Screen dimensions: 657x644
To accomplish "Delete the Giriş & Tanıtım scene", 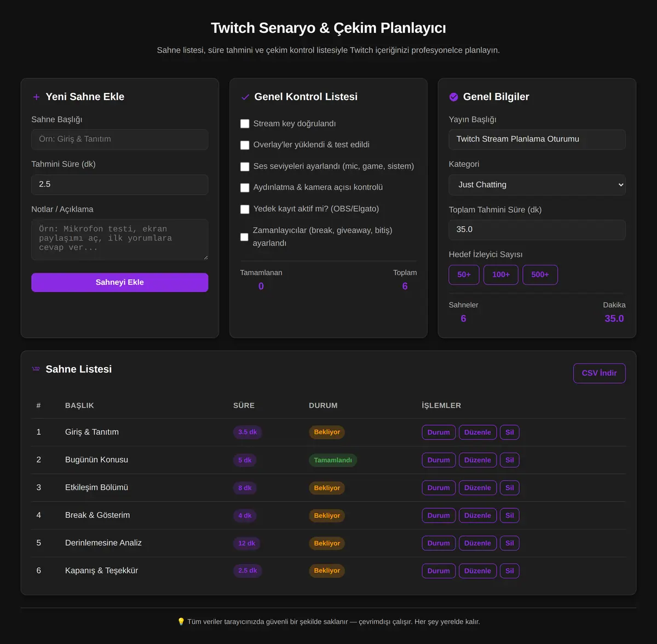I will tap(510, 432).
